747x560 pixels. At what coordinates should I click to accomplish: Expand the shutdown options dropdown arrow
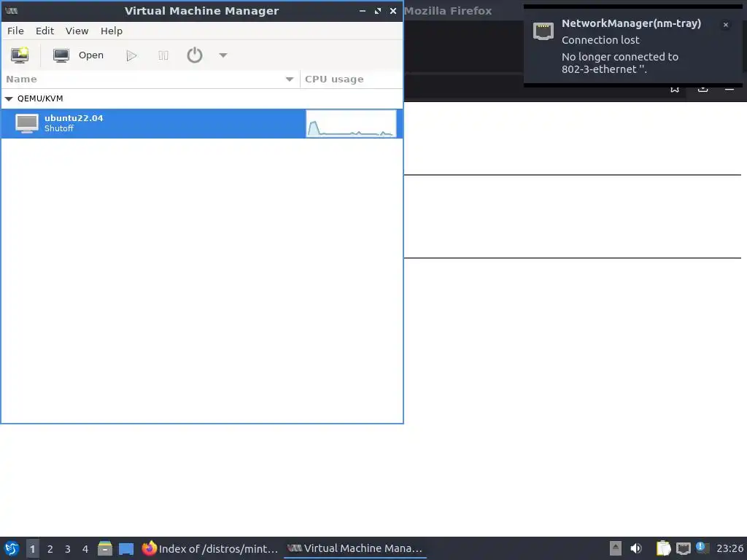223,55
